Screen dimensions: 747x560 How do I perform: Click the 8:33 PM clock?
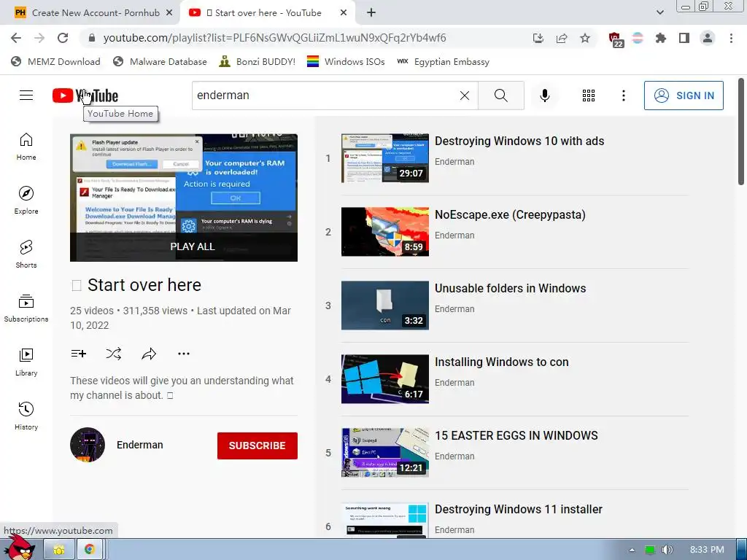707,550
